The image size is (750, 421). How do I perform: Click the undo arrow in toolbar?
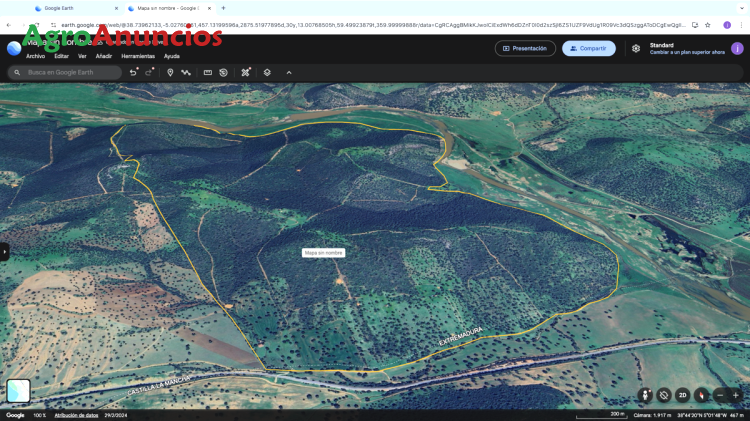click(x=133, y=72)
